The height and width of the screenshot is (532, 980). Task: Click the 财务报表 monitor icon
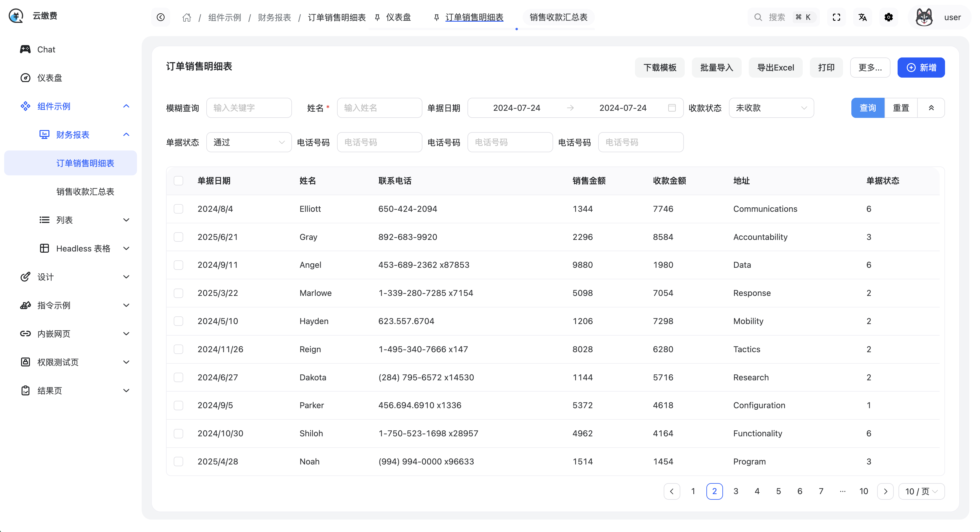tap(44, 134)
